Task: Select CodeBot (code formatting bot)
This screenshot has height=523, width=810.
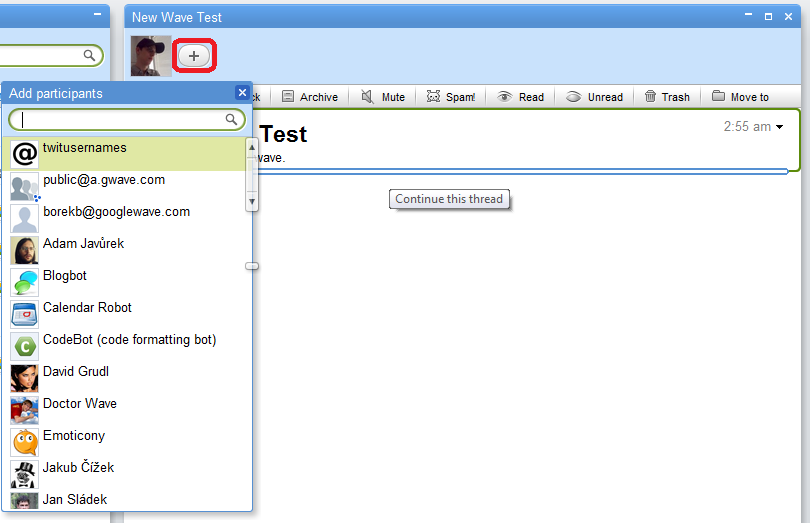Action: click(x=124, y=346)
